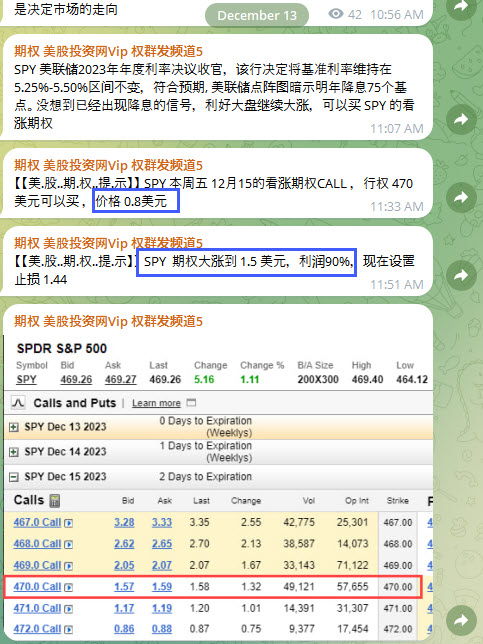Viewport: 483px width, 644px height.
Task: Click the arrow icon beside 472.0 Call
Action: (x=69, y=630)
